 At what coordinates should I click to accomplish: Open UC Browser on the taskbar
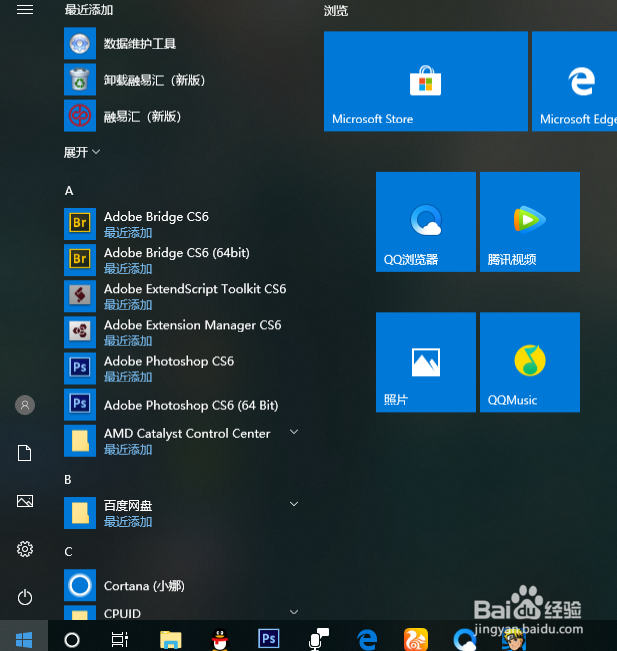point(416,639)
